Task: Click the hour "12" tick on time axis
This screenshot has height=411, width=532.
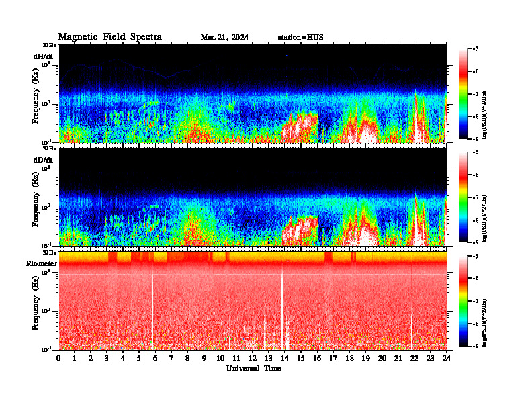Action: (252, 358)
